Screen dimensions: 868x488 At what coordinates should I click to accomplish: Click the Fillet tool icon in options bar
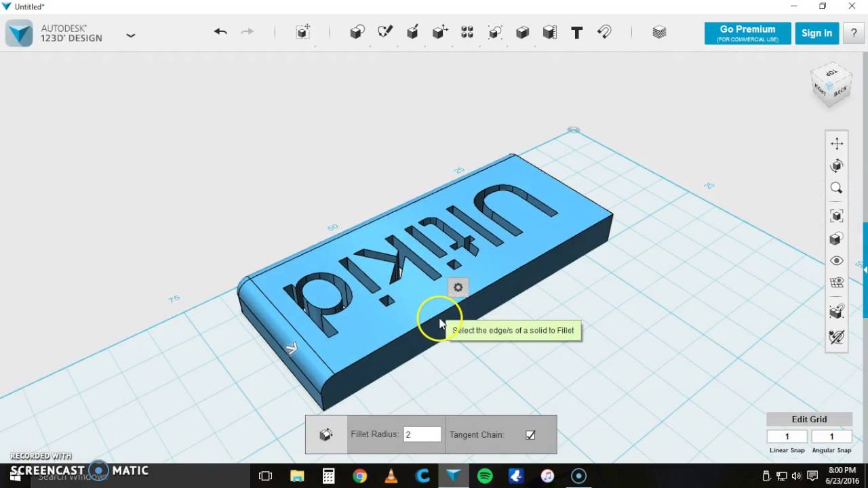pyautogui.click(x=326, y=434)
